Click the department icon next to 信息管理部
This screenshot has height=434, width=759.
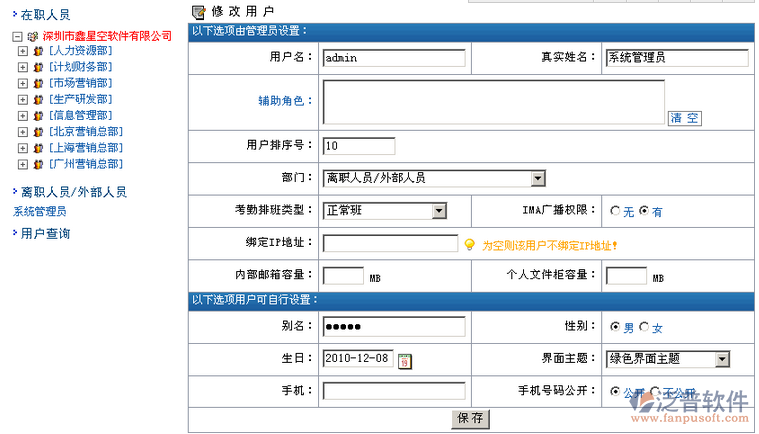(38, 116)
